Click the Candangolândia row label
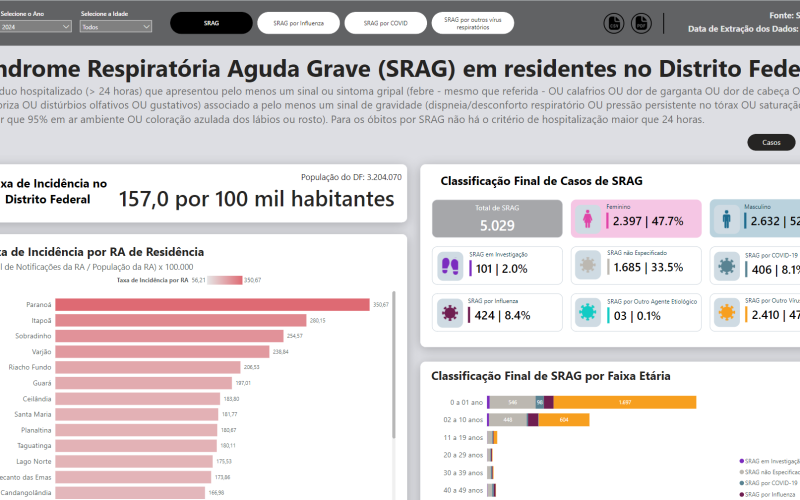The width and height of the screenshot is (800, 500). coord(26,493)
